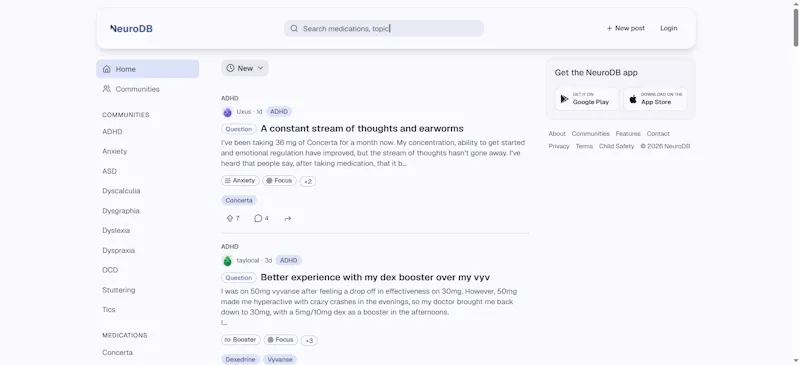
Task: Open the Dyscalculia community
Action: point(121,191)
